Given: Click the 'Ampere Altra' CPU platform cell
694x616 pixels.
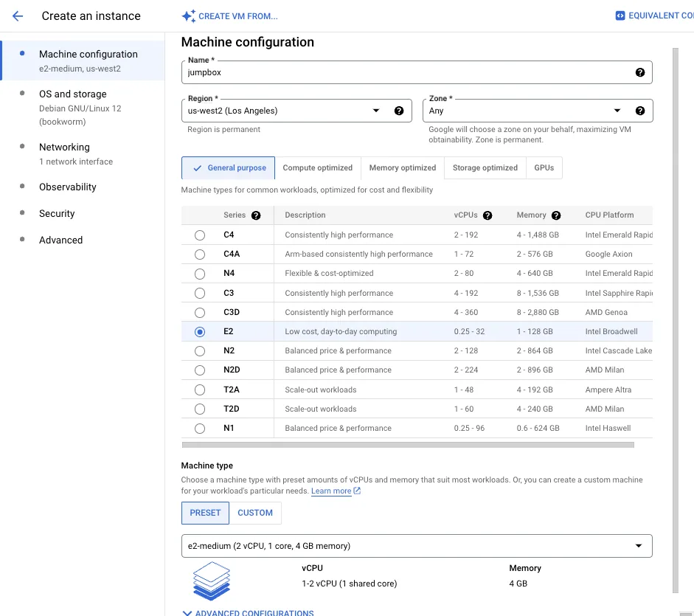Looking at the screenshot, I should click(x=608, y=390).
